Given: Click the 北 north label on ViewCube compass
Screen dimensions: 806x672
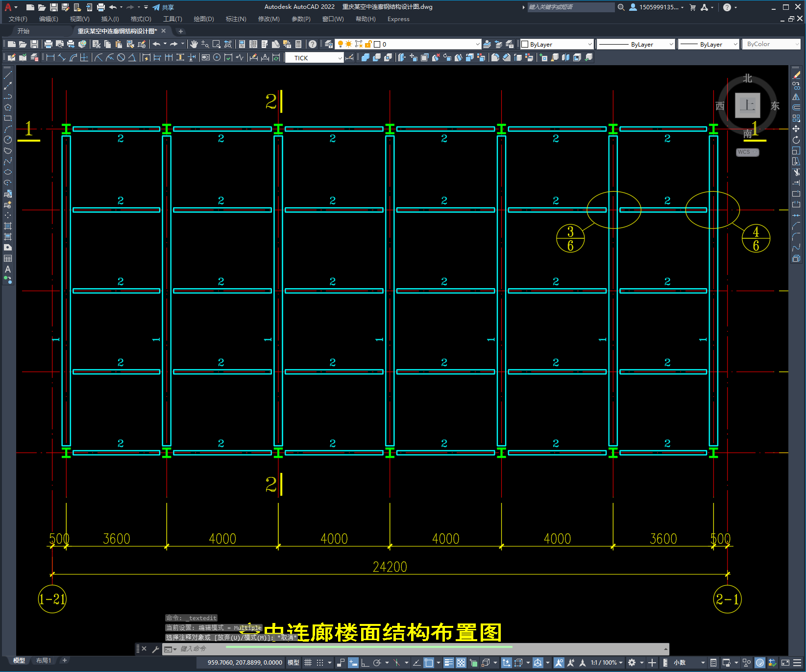Looking at the screenshot, I should (747, 78).
